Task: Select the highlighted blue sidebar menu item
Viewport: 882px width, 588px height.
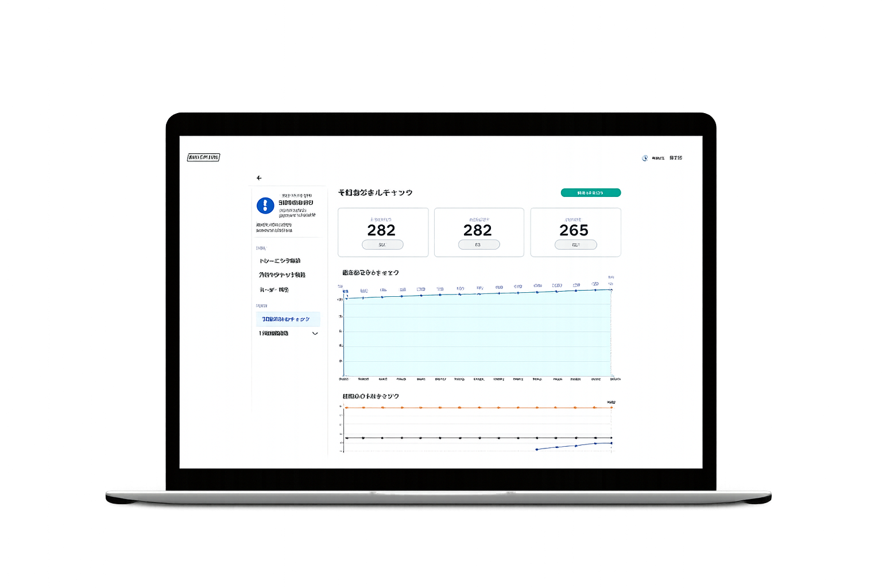Action: 288,319
